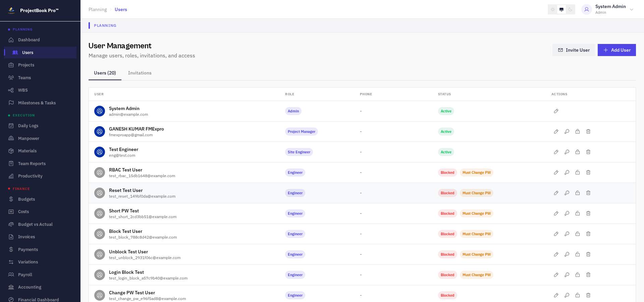Open Daily Logs sidebar item
This screenshot has width=644, height=302.
[x=40, y=126]
